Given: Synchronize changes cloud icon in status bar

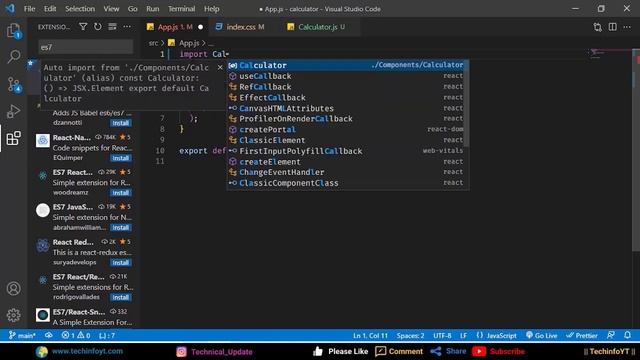Looking at the screenshot, I should (49, 336).
